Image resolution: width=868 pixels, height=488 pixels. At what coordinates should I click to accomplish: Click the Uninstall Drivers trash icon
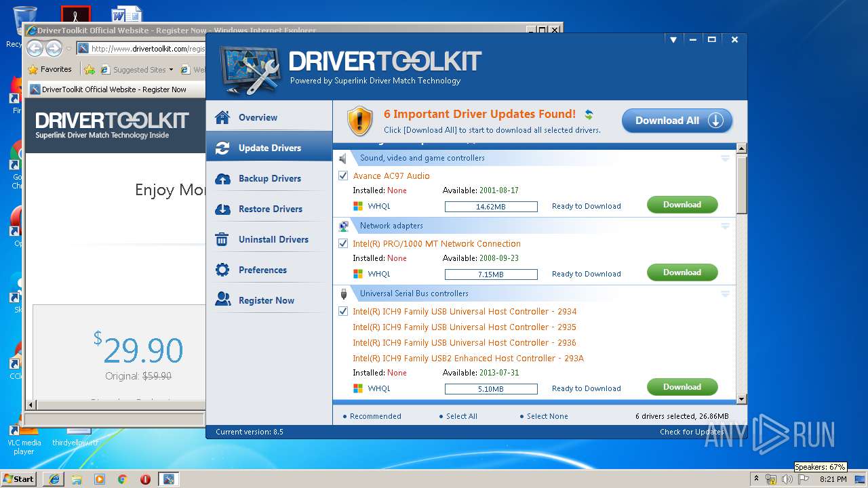pyautogui.click(x=222, y=239)
